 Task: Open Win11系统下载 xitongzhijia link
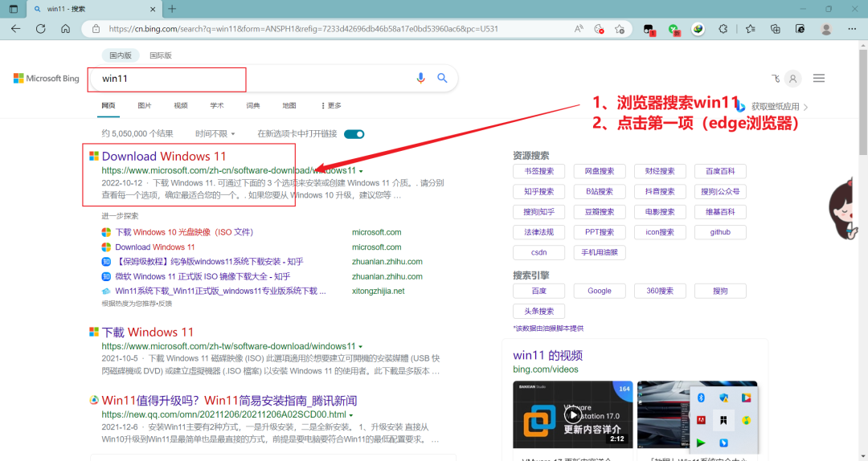[x=220, y=291]
